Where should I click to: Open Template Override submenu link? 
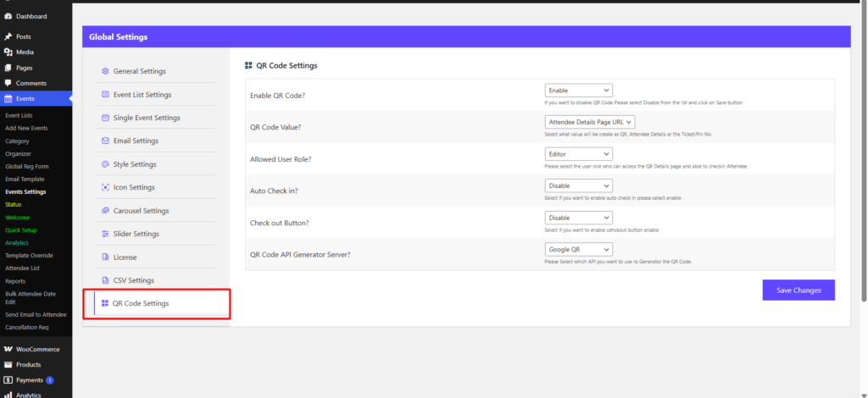pyautogui.click(x=30, y=256)
